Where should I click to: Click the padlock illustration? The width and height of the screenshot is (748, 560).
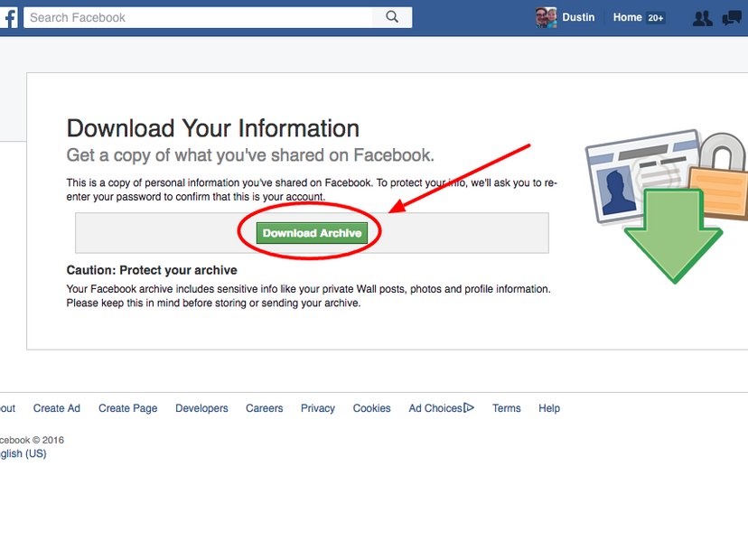[722, 176]
